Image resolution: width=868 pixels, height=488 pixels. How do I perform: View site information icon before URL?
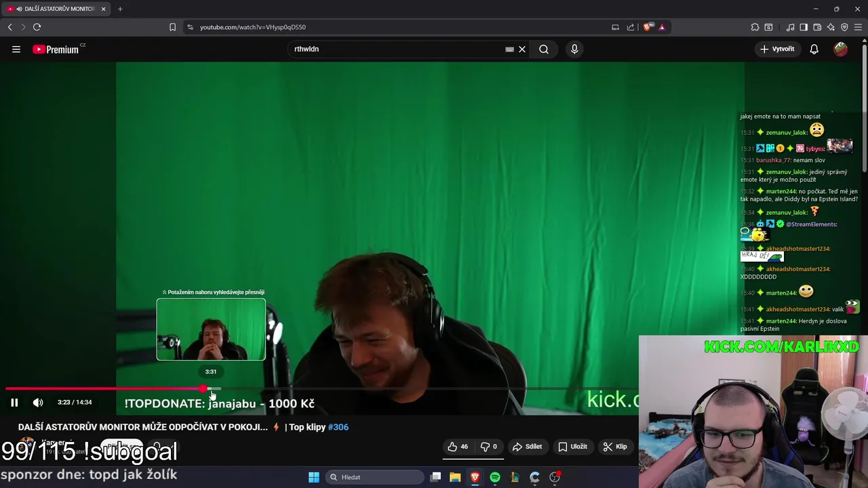click(x=190, y=27)
